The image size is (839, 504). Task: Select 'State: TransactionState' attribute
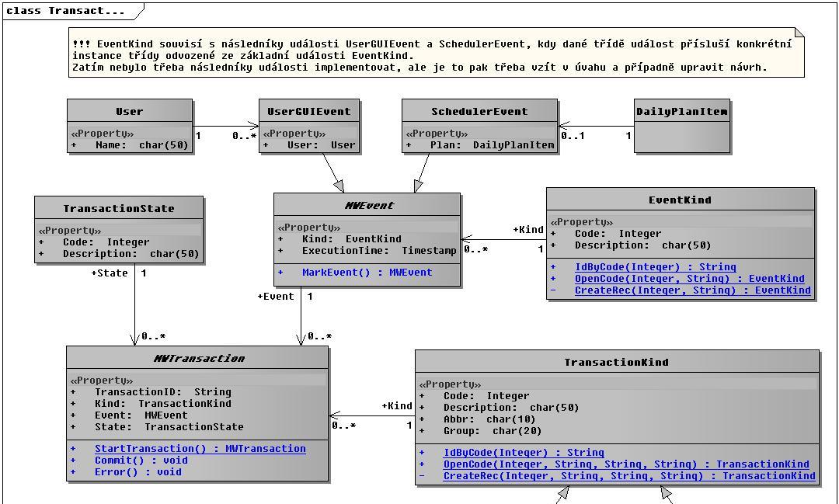157,427
